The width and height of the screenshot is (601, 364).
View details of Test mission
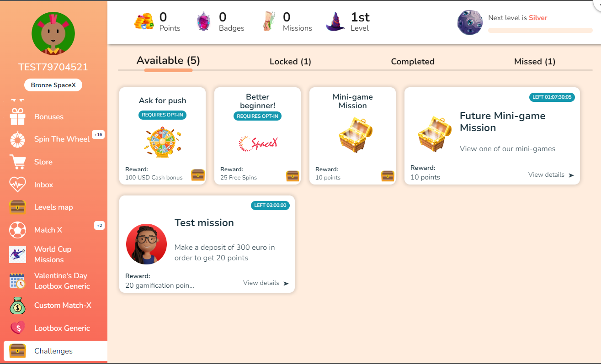[266, 283]
